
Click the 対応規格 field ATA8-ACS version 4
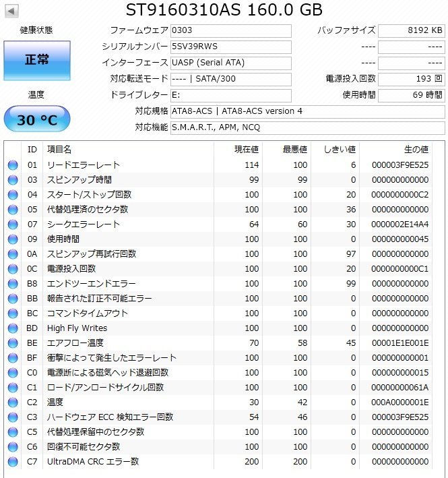[x=308, y=111]
